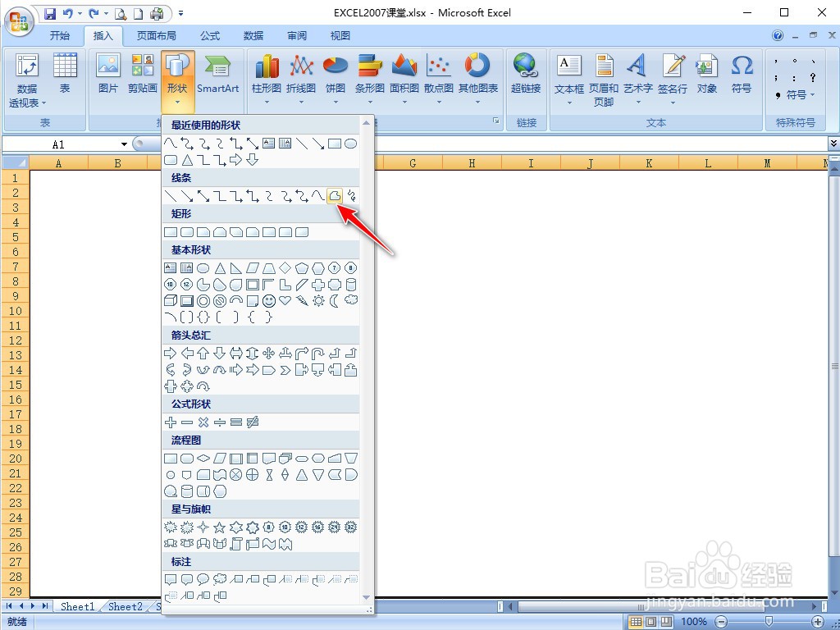Open the Line chart dropdown

click(x=301, y=80)
